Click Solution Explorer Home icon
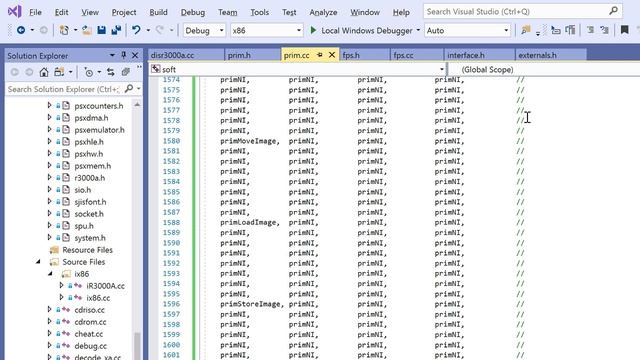Image resolution: width=640 pixels, height=360 pixels. (x=44, y=72)
